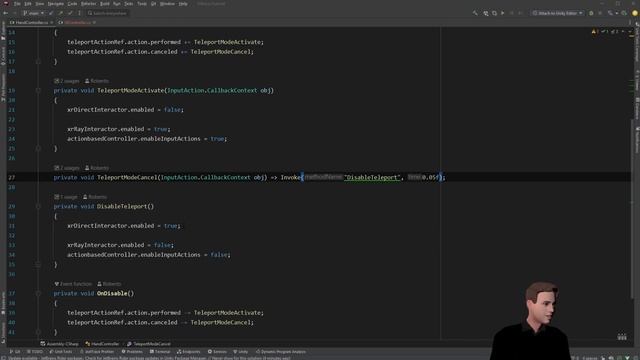This screenshot has height=360, width=640.
Task: Click the warning inspection icon
Action: click(x=594, y=31)
